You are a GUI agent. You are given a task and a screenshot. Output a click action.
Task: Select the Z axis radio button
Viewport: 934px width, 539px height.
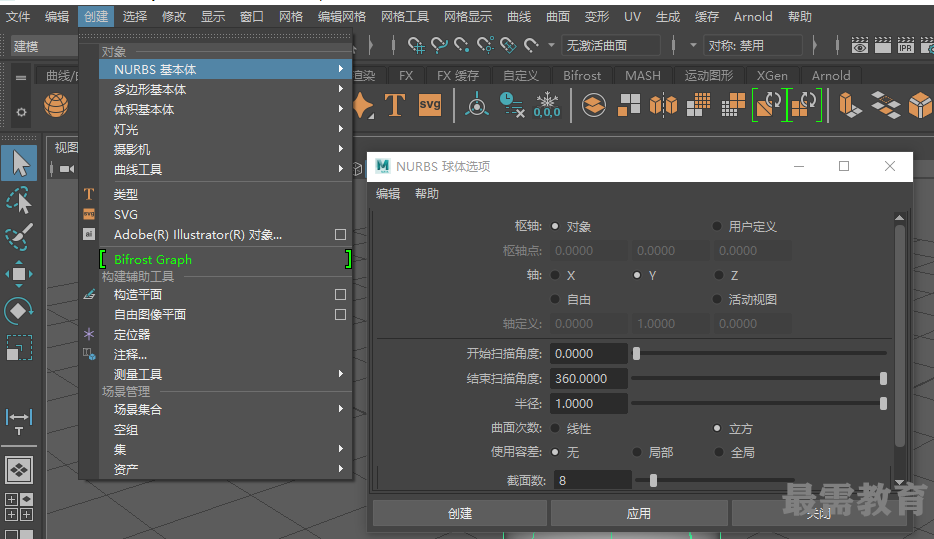coord(719,275)
